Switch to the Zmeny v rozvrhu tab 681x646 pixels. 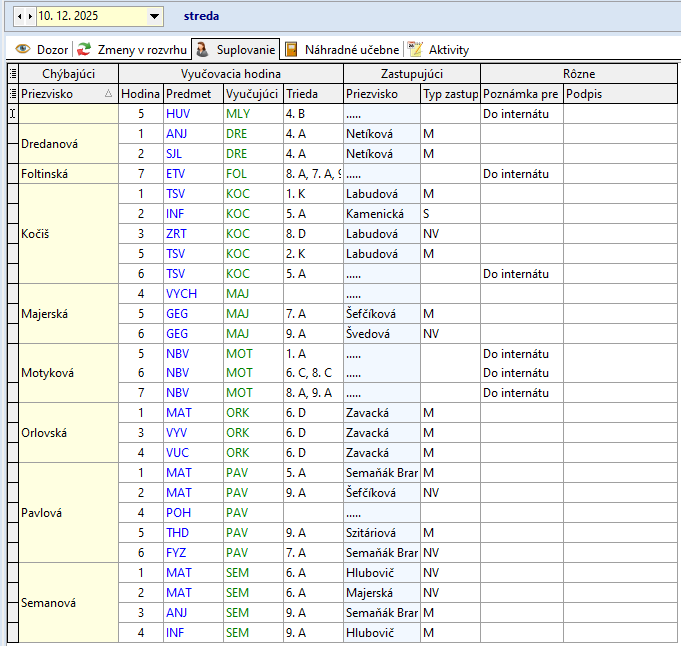[141, 49]
